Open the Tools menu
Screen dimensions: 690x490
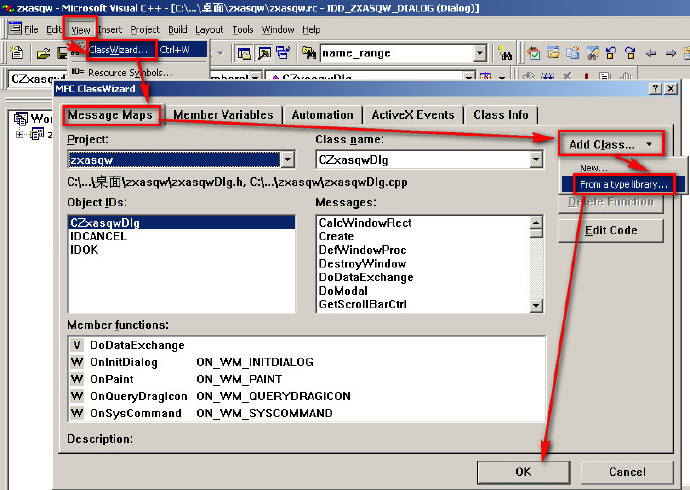(x=243, y=29)
